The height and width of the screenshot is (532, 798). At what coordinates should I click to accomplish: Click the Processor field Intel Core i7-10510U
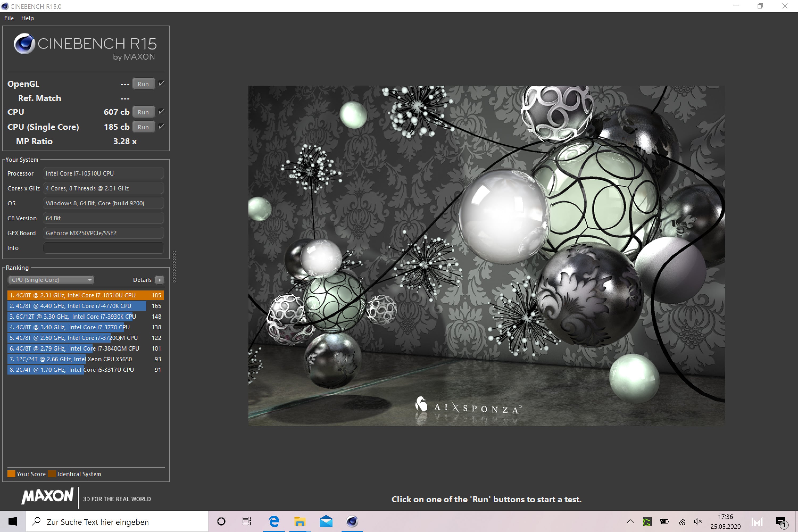point(103,173)
